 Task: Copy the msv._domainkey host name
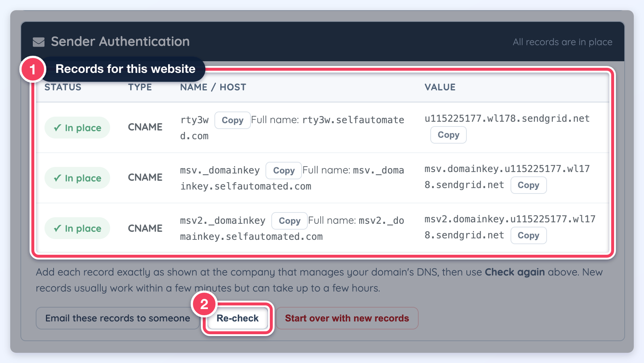coord(284,171)
